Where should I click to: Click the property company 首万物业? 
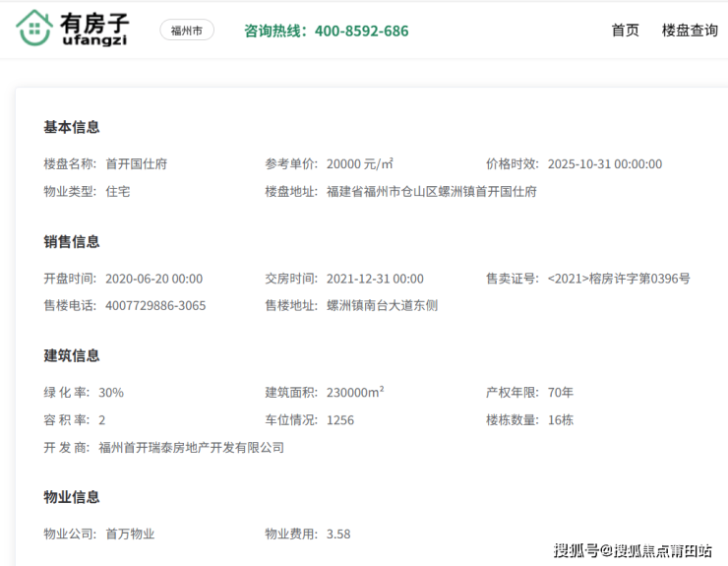click(x=130, y=534)
